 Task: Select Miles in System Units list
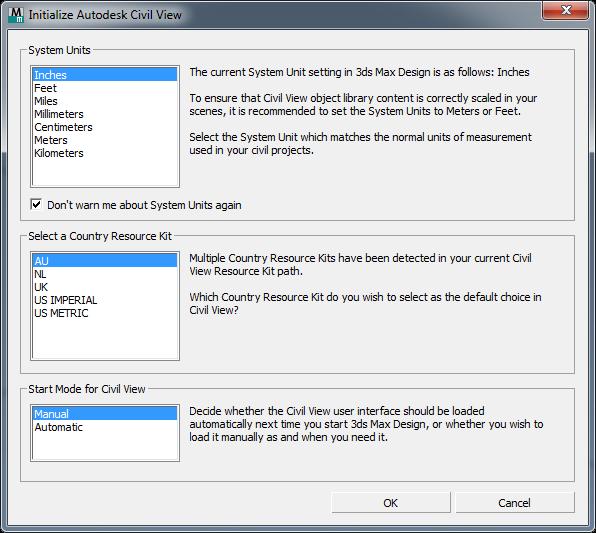[105, 101]
